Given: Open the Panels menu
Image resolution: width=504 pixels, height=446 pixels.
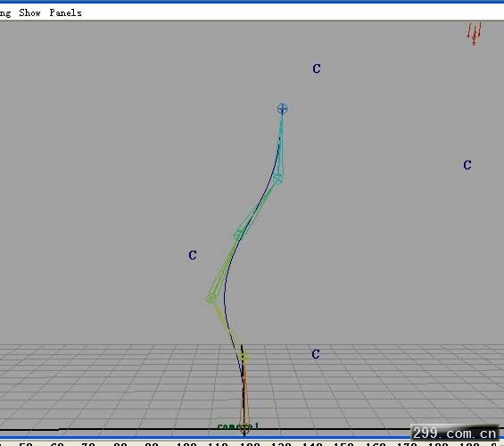Looking at the screenshot, I should 66,12.
